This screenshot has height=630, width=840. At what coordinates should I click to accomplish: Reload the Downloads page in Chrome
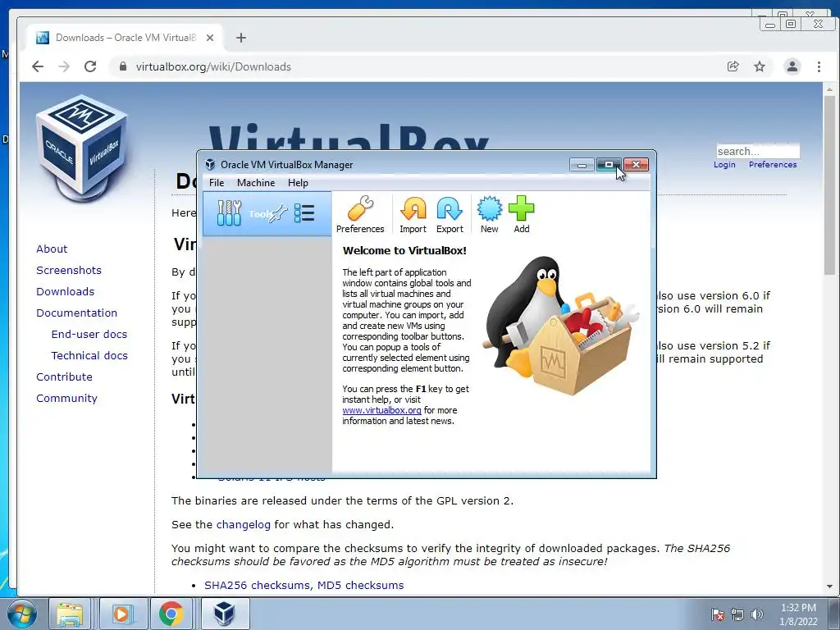coord(90,66)
